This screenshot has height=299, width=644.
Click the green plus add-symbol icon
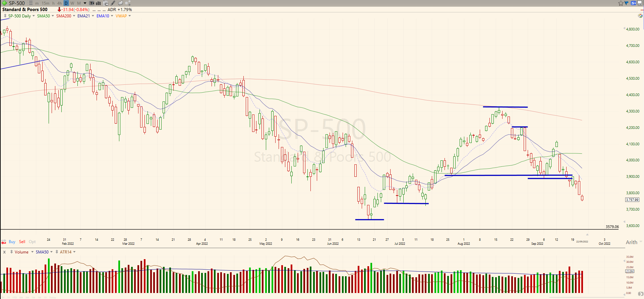click(x=4, y=3)
